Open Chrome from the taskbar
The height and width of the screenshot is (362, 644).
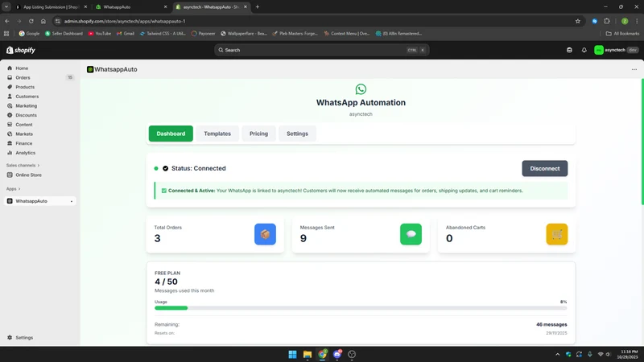point(323,354)
